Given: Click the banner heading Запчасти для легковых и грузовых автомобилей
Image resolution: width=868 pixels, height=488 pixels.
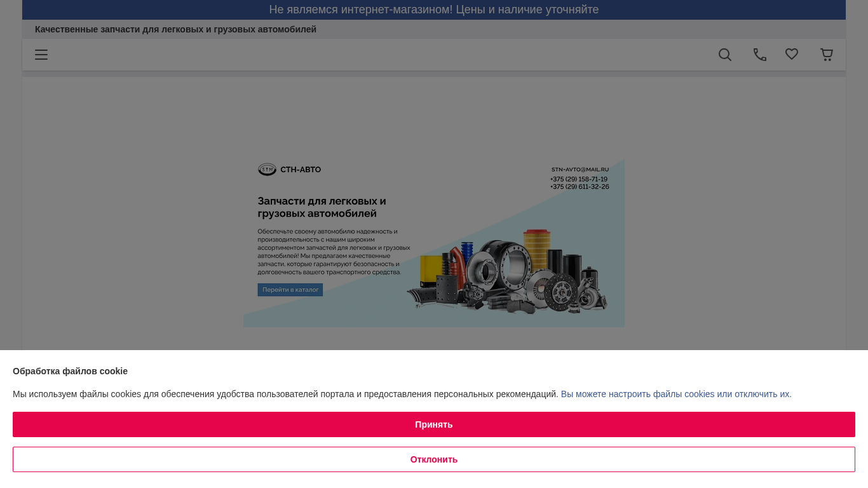Looking at the screenshot, I should tap(322, 207).
